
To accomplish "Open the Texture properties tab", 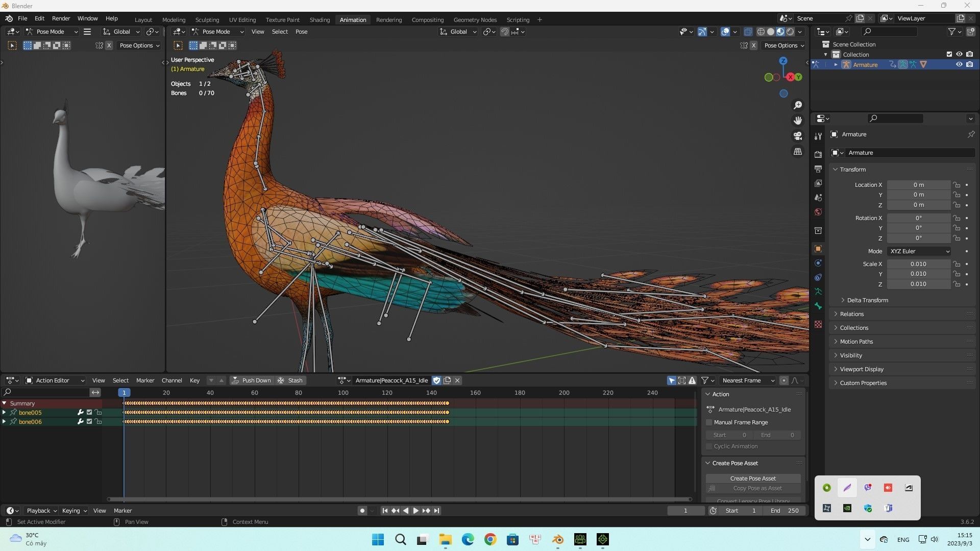I will click(x=818, y=324).
